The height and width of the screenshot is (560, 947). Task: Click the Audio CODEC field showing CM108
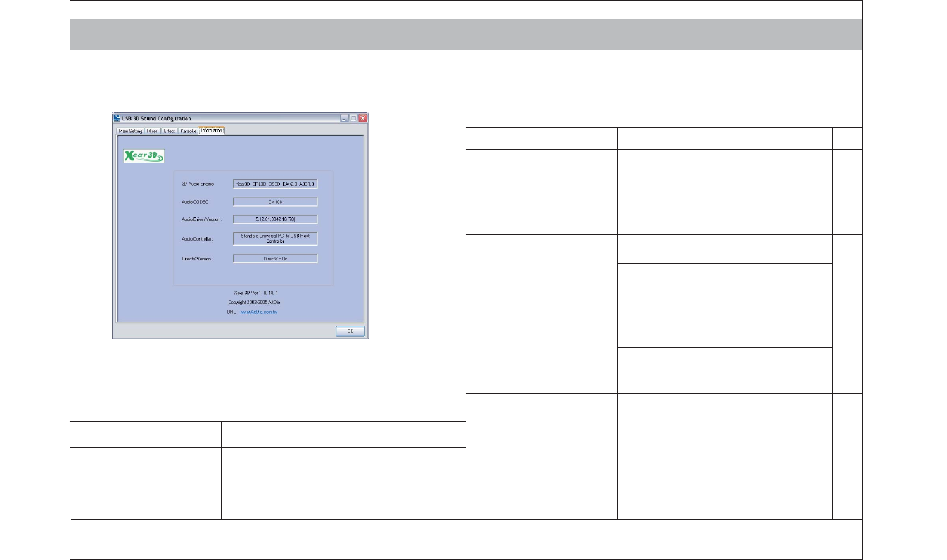pos(275,201)
